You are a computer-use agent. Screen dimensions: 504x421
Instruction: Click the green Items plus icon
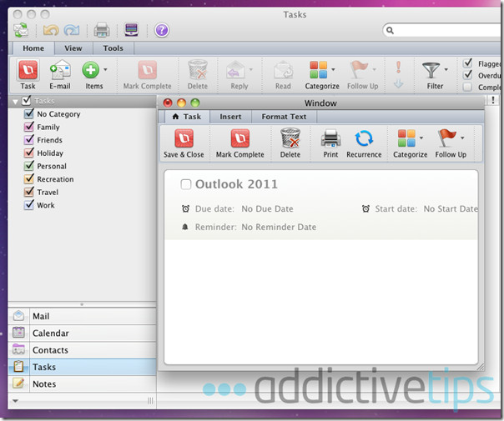point(91,70)
